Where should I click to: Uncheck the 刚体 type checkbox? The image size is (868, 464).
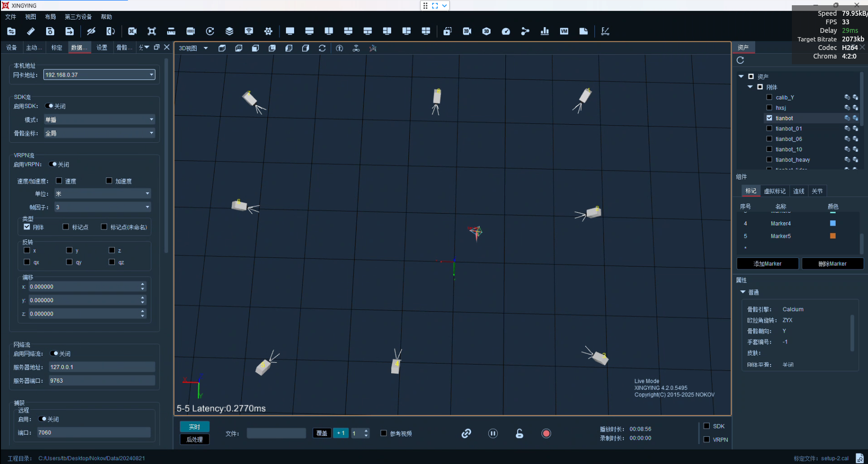point(27,227)
